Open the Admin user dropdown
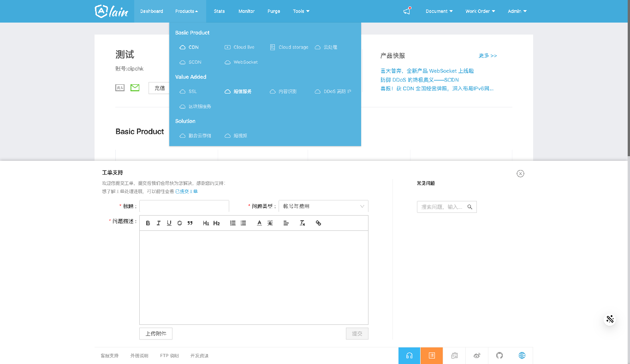 (517, 11)
